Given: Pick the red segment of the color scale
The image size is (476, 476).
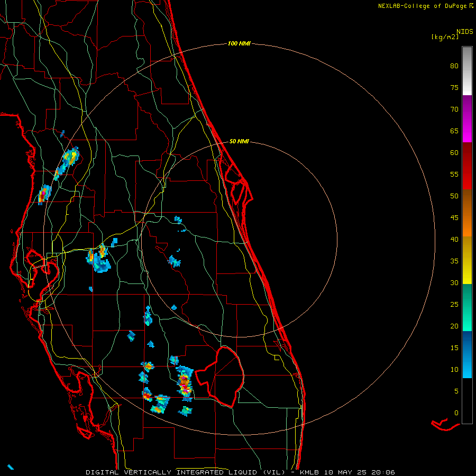Looking at the screenshot, I should click(467, 166).
